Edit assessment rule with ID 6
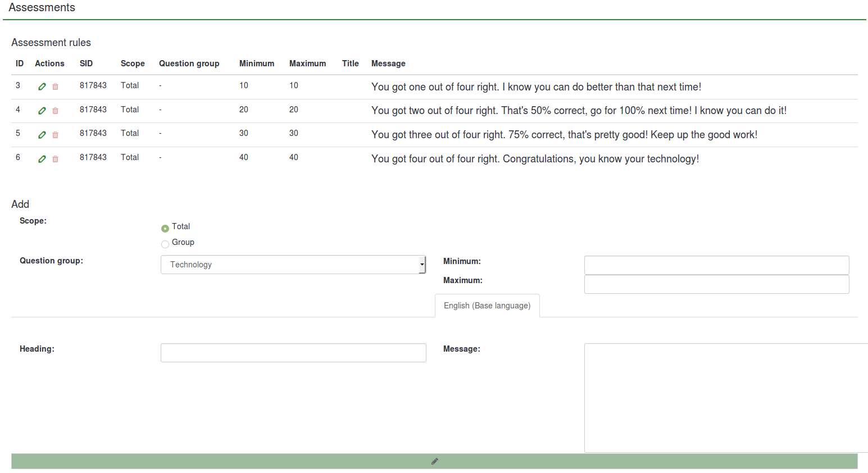 point(42,159)
